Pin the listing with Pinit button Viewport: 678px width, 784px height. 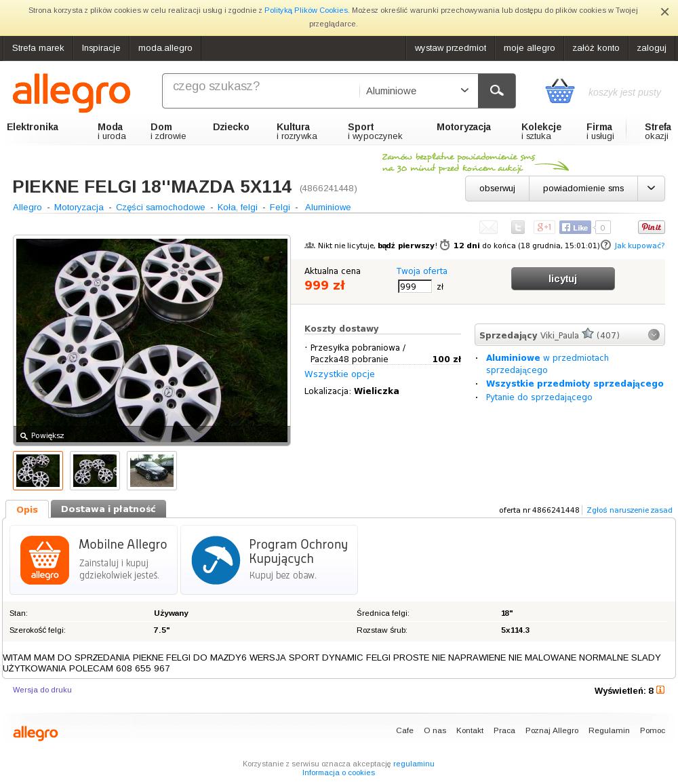pyautogui.click(x=651, y=227)
